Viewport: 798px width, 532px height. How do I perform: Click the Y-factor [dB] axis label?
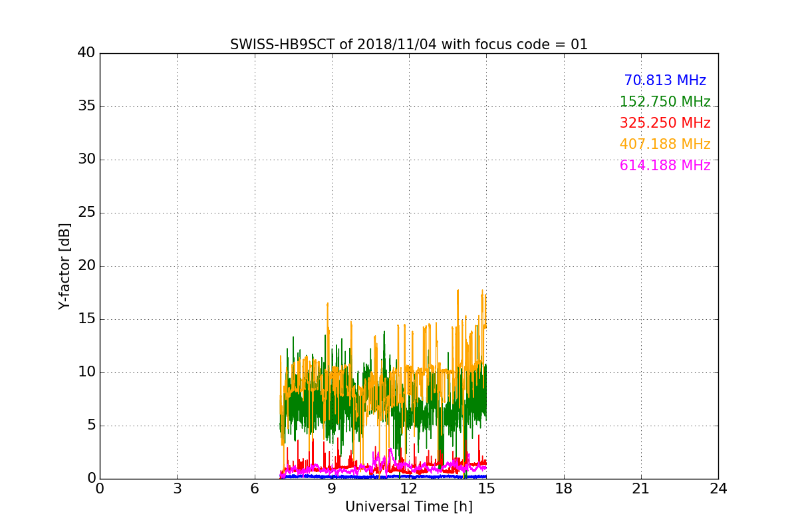coord(65,266)
